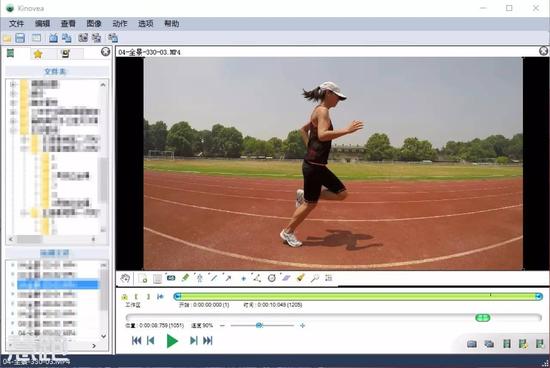
Task: Play the video with green play button
Action: pos(172,341)
